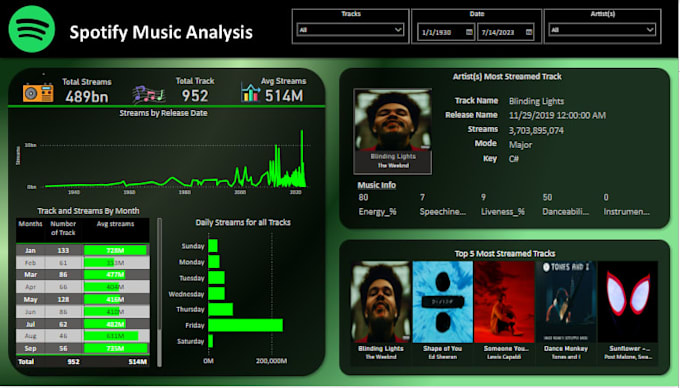Click the start date field 1/1/1930
Image resolution: width=680 pixels, height=388 pixels.
click(445, 32)
